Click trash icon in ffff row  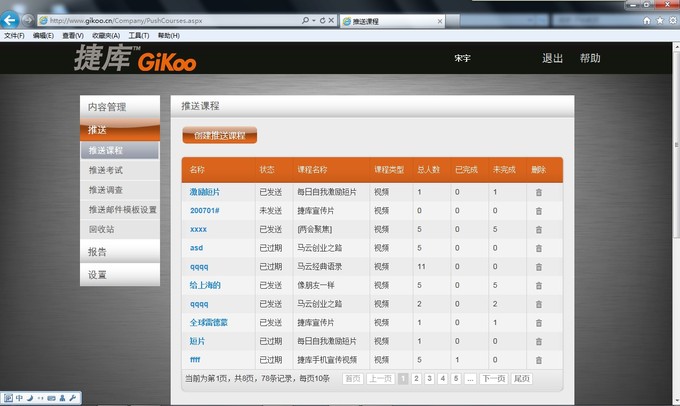coord(539,360)
